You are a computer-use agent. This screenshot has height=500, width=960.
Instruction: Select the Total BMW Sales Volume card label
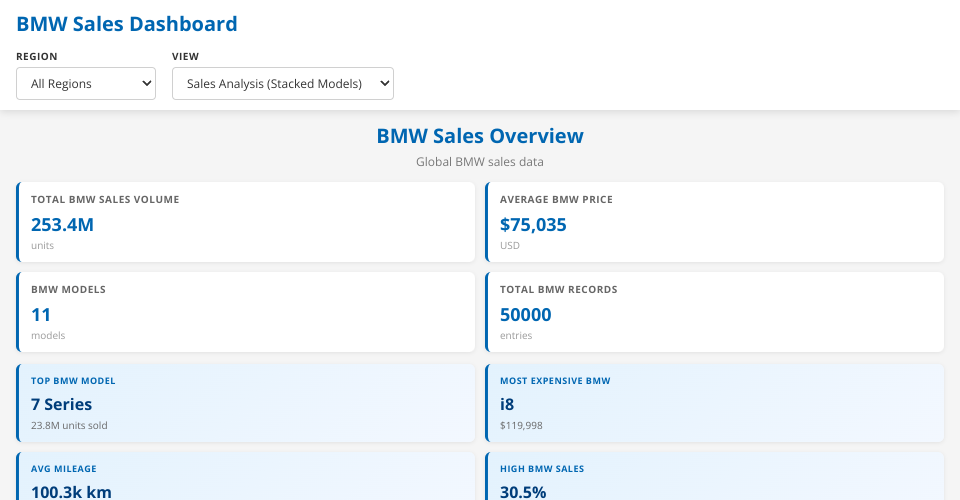[105, 200]
